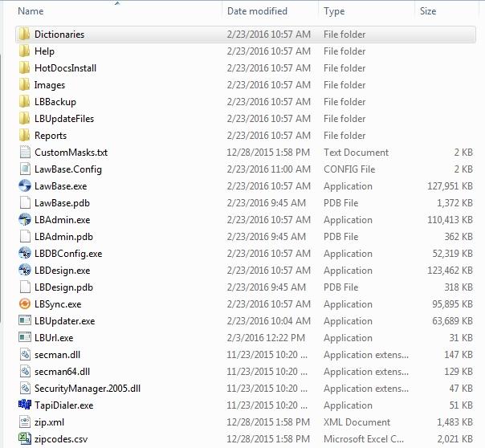Select the LBDesign.pdb blank file icon
Screen dimensions: 485x448
(x=25, y=287)
